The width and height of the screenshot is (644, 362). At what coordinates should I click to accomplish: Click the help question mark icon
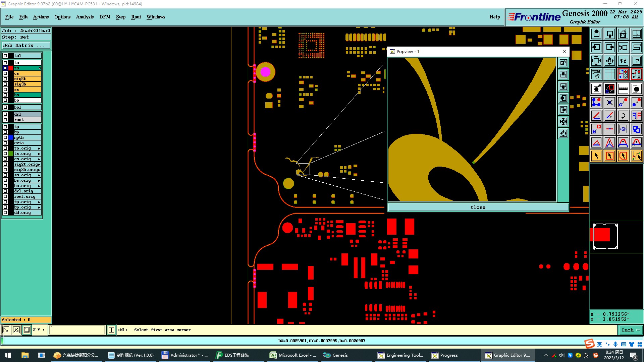[x=636, y=61]
